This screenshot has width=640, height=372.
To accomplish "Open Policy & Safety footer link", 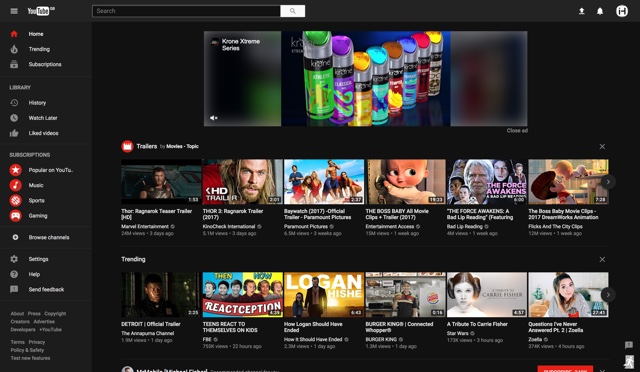I will click(27, 350).
